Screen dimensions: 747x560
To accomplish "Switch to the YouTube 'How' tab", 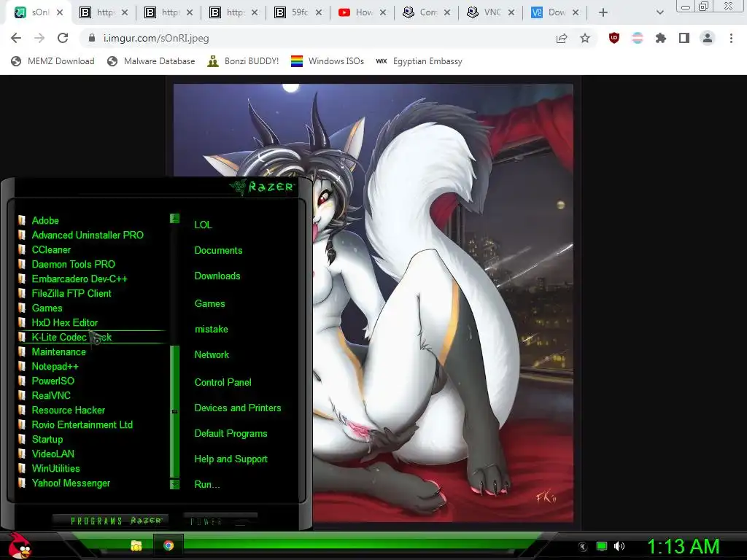I will coord(363,12).
